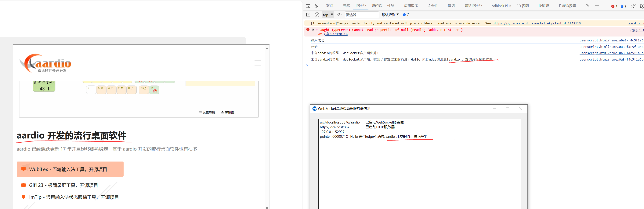644x209 pixels.
Task: Click the orange icon beside Gif123
Action: (x=24, y=185)
